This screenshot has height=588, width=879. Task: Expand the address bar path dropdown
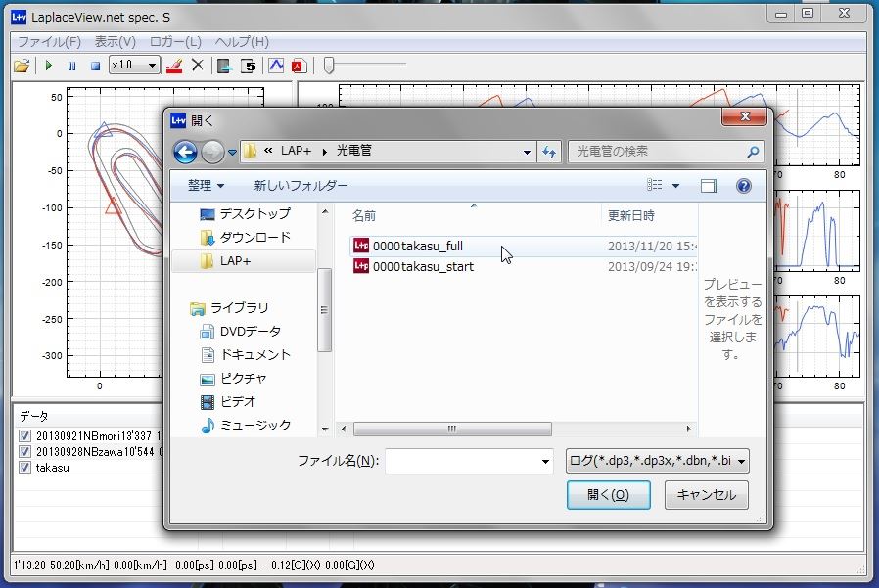tap(527, 152)
